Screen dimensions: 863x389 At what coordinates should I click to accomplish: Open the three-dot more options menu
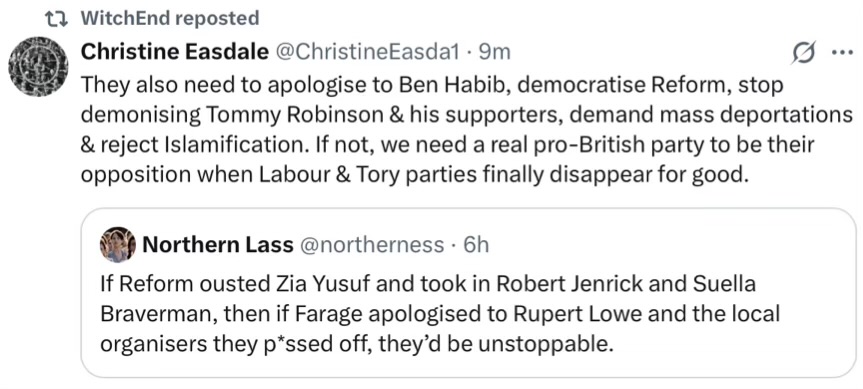(x=840, y=53)
